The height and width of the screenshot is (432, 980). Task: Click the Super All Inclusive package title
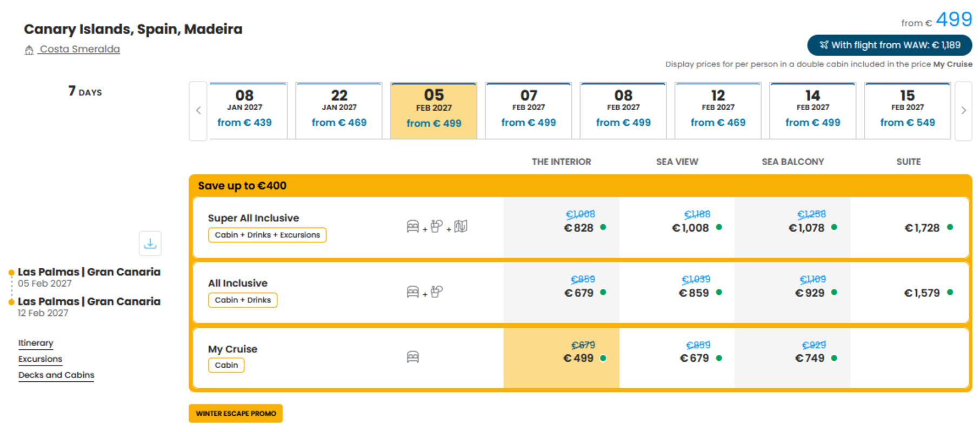coord(254,218)
